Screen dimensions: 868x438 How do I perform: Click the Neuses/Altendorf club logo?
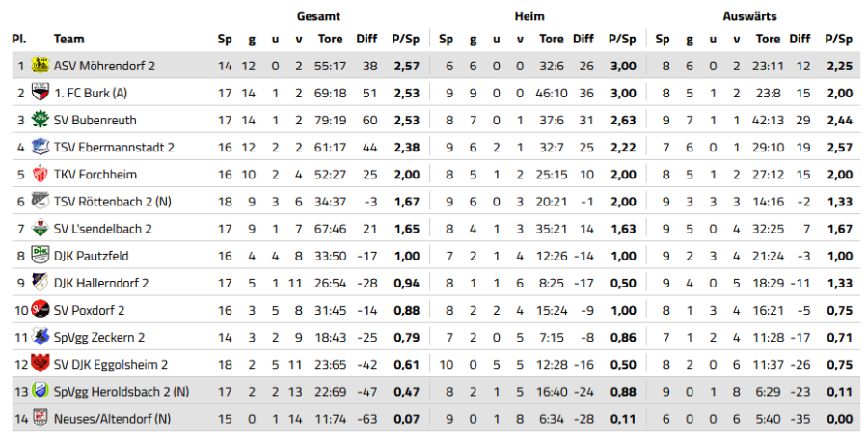click(41, 418)
